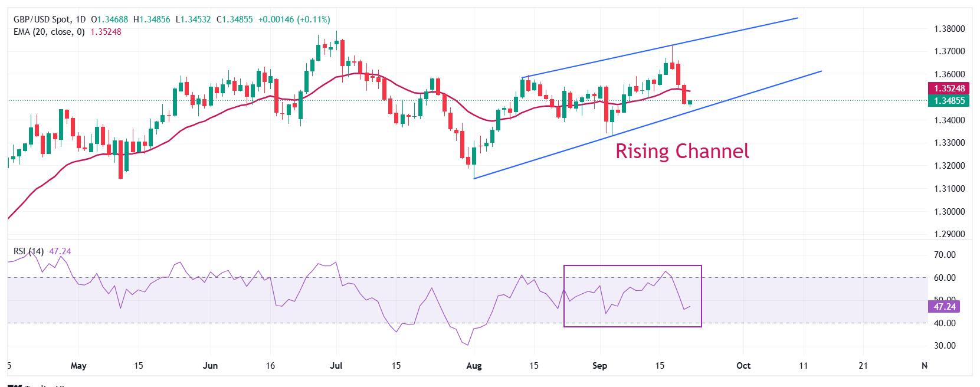Click the 1.30000 price axis label
980x387 pixels.
coord(950,211)
